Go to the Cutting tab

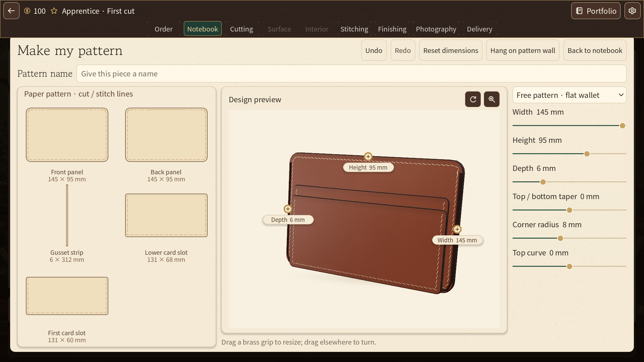[x=241, y=29]
